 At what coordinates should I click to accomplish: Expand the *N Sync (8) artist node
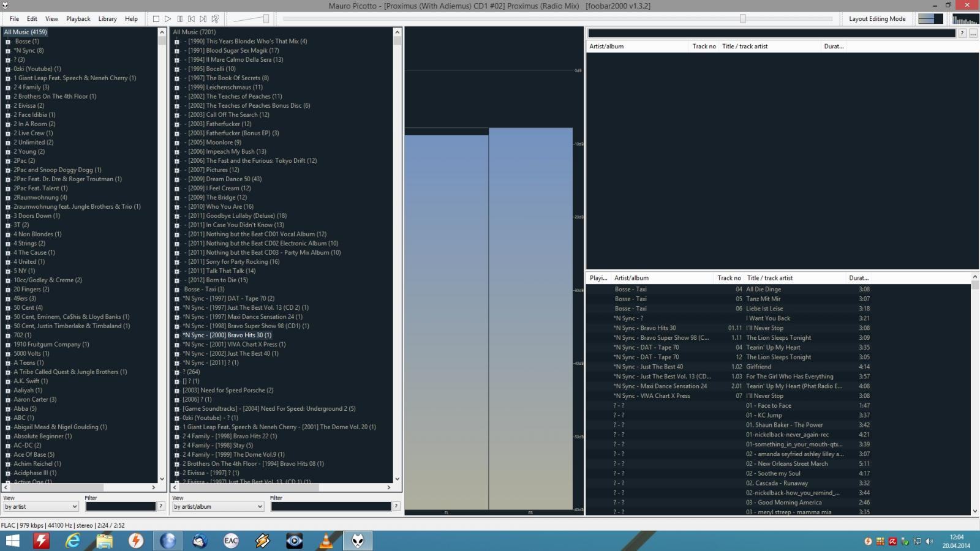point(8,51)
